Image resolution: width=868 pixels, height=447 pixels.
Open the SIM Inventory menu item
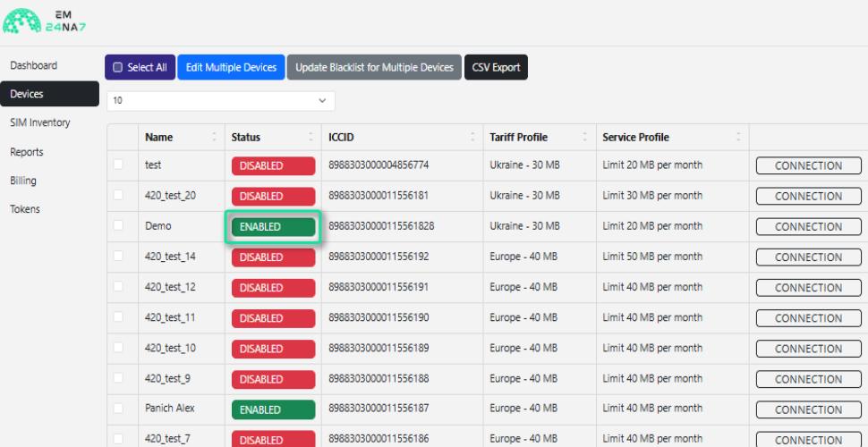tap(40, 122)
